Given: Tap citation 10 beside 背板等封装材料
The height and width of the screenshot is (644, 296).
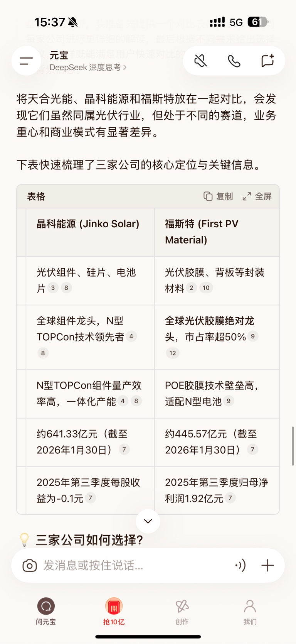Looking at the screenshot, I should 206,288.
